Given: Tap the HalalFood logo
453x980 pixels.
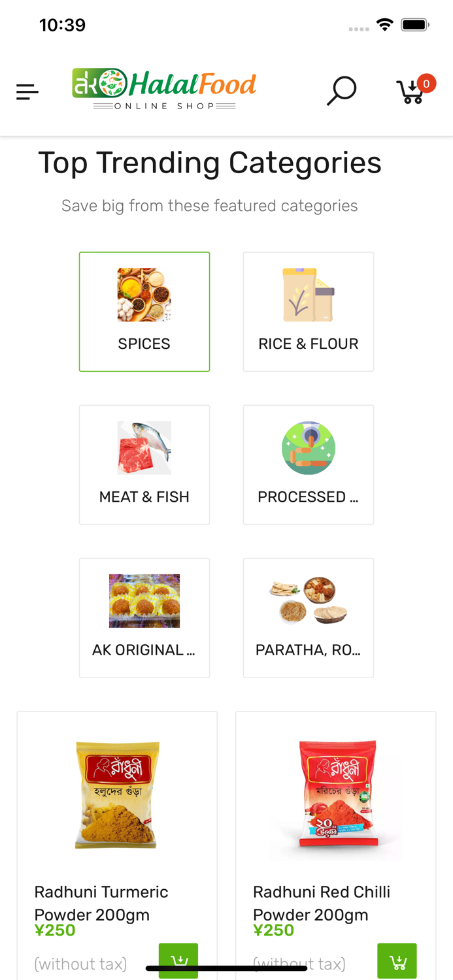Looking at the screenshot, I should click(164, 88).
